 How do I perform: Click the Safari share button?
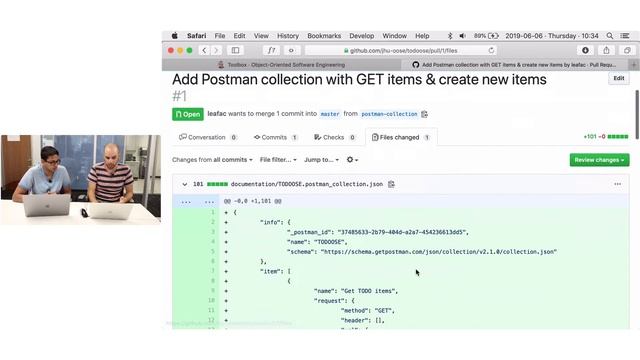606,50
